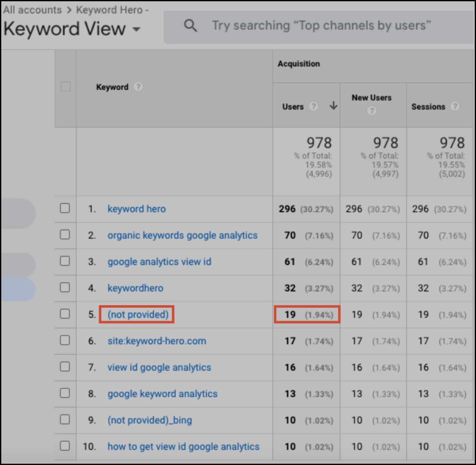Toggle the select-all checkbox in table header

pos(65,87)
